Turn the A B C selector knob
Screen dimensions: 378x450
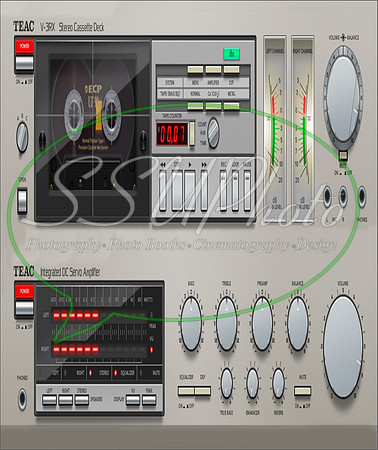click(22, 137)
